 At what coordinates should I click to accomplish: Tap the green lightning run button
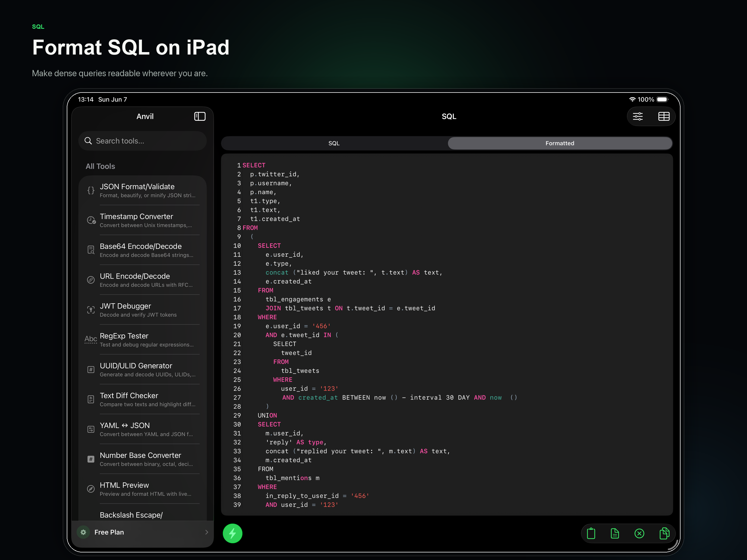232,533
